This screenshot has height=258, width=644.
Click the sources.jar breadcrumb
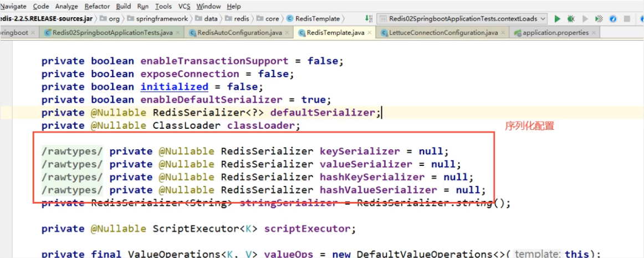pyautogui.click(x=47, y=18)
